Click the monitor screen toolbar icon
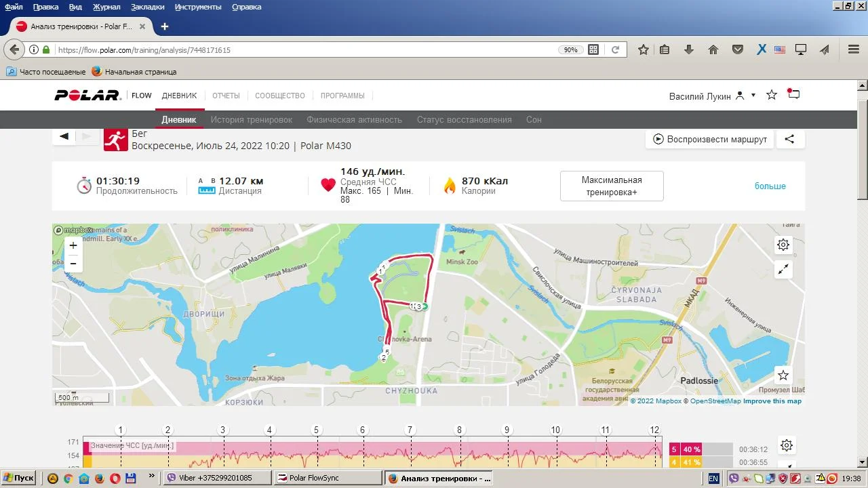868x488 pixels. pyautogui.click(x=801, y=49)
